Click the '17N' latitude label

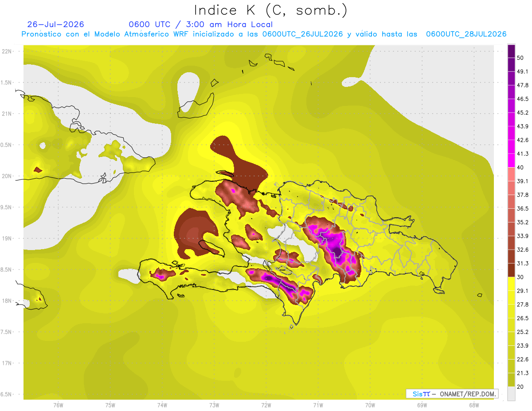[x=7, y=363]
